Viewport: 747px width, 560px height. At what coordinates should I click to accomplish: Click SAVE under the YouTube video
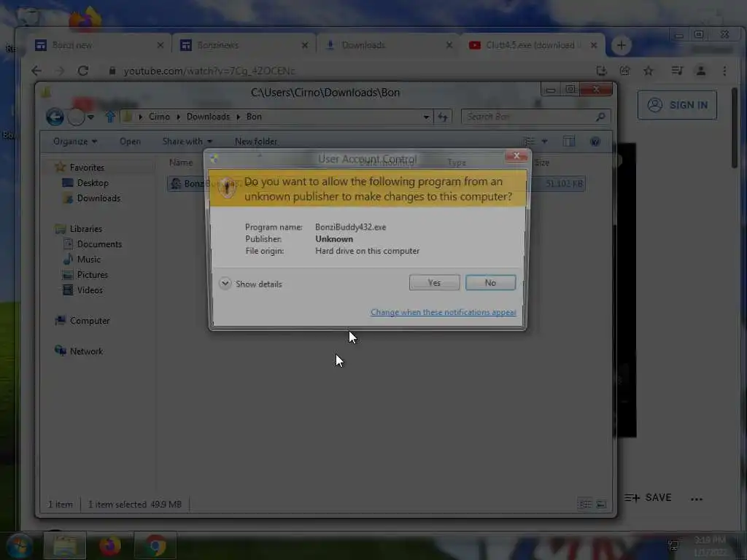point(648,497)
